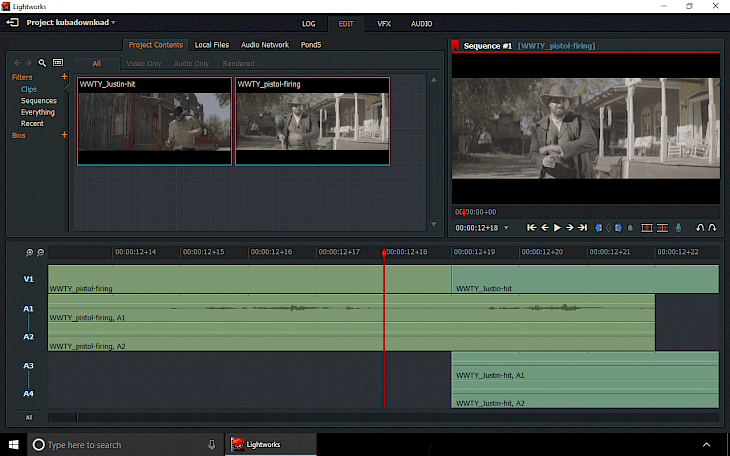Select the Everything filter
The height and width of the screenshot is (456, 730).
pos(38,112)
